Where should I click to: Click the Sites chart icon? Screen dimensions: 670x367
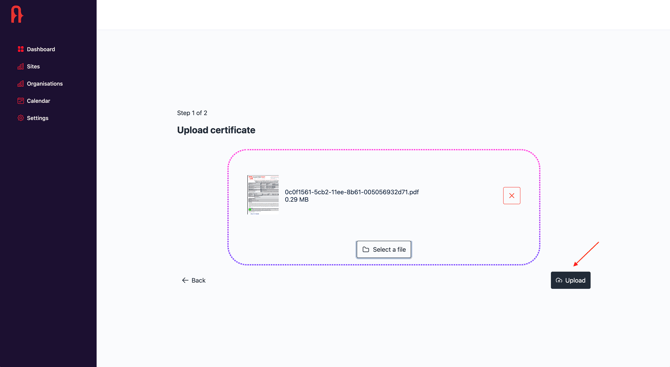coord(21,66)
